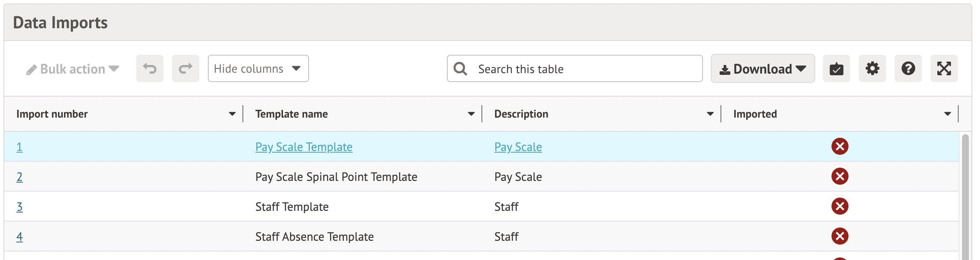Expand table to fullscreen

(944, 68)
